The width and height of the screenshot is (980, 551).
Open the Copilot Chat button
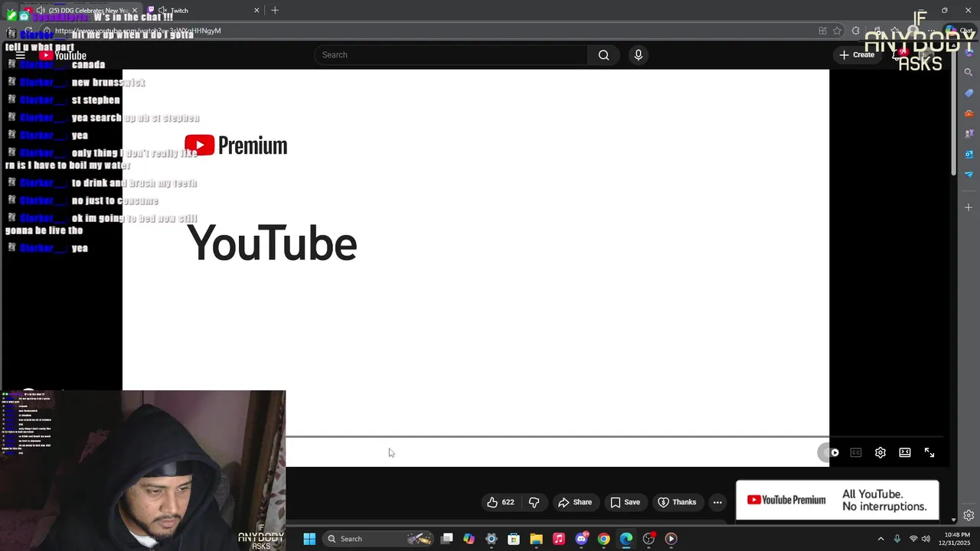pyautogui.click(x=959, y=31)
